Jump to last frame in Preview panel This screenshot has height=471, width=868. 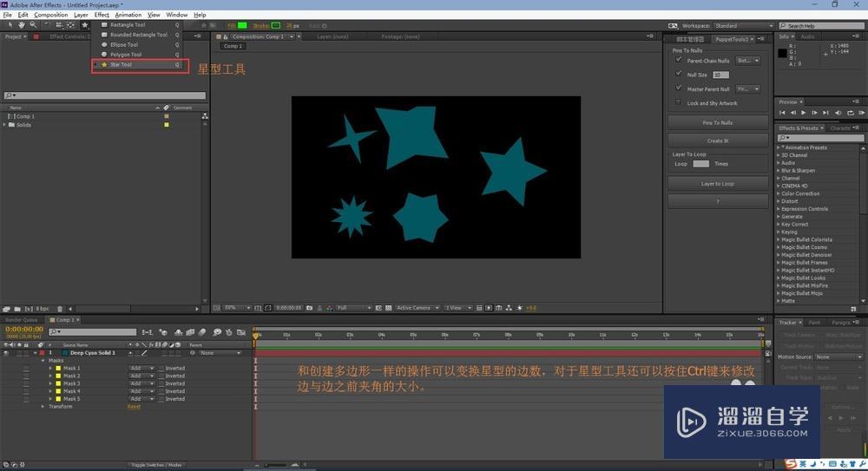(825, 113)
